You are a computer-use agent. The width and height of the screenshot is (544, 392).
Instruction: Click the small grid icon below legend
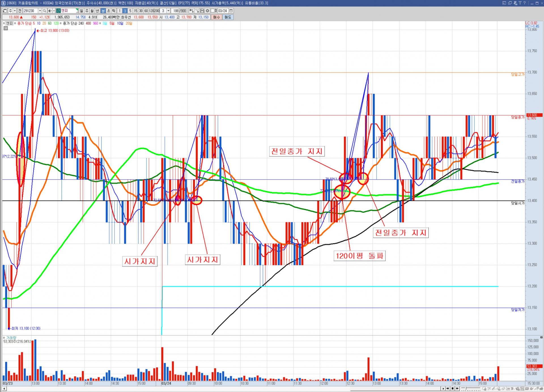[x=6, y=28]
